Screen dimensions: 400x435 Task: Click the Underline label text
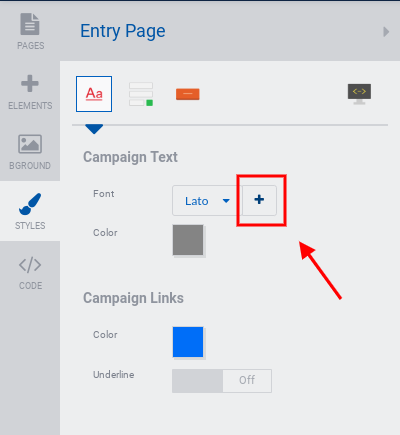click(114, 375)
